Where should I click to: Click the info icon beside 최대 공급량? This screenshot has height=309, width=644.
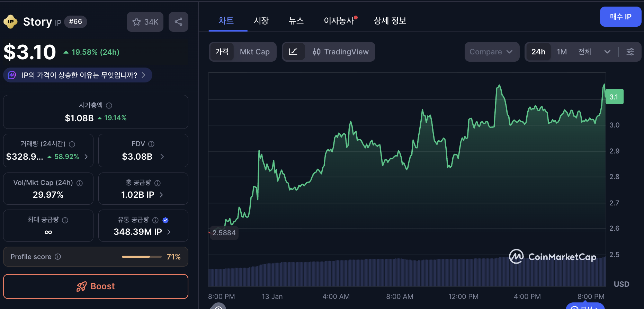(65, 220)
